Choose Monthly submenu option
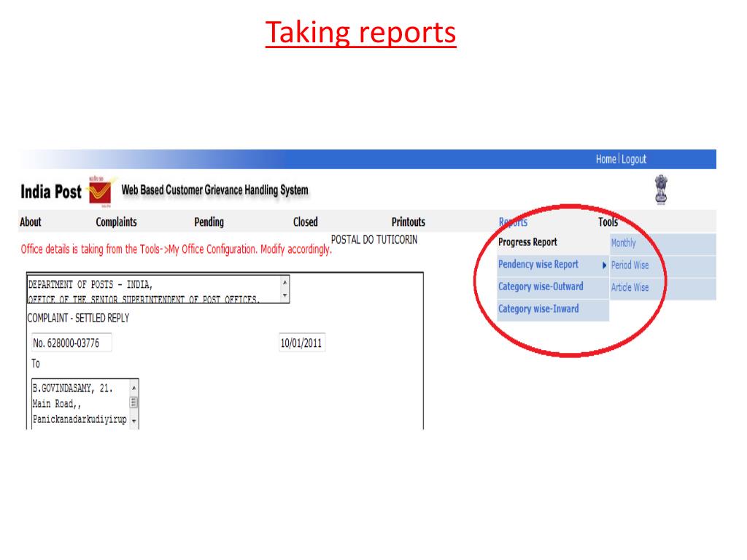This screenshot has height=560, width=747. point(662,244)
